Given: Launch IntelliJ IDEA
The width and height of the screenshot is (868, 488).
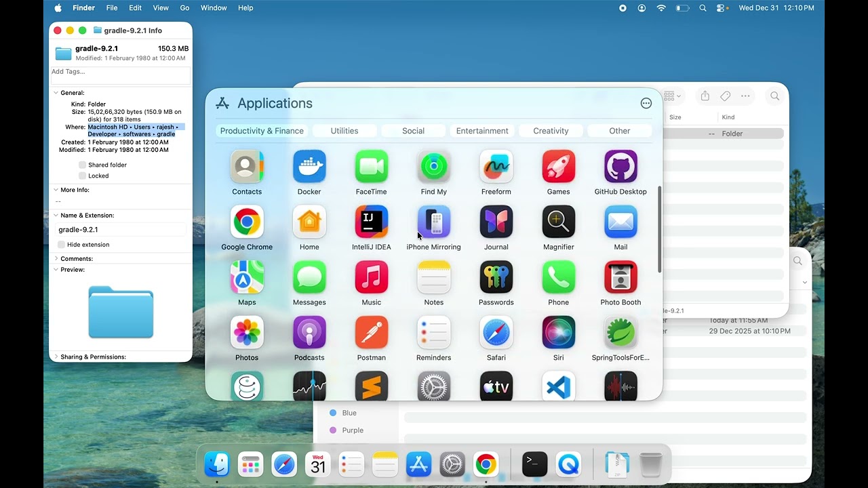Looking at the screenshot, I should click(372, 222).
